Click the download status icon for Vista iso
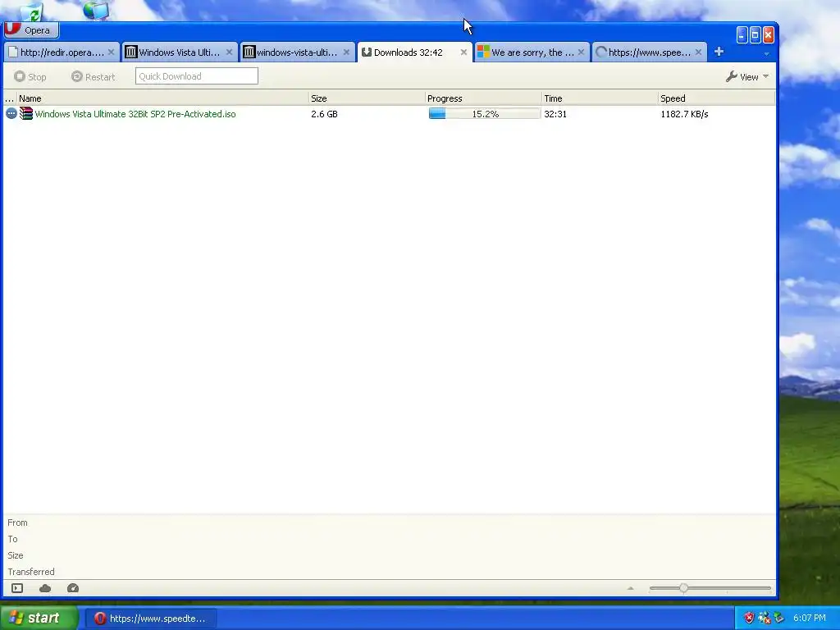Image resolution: width=840 pixels, height=630 pixels. (11, 113)
